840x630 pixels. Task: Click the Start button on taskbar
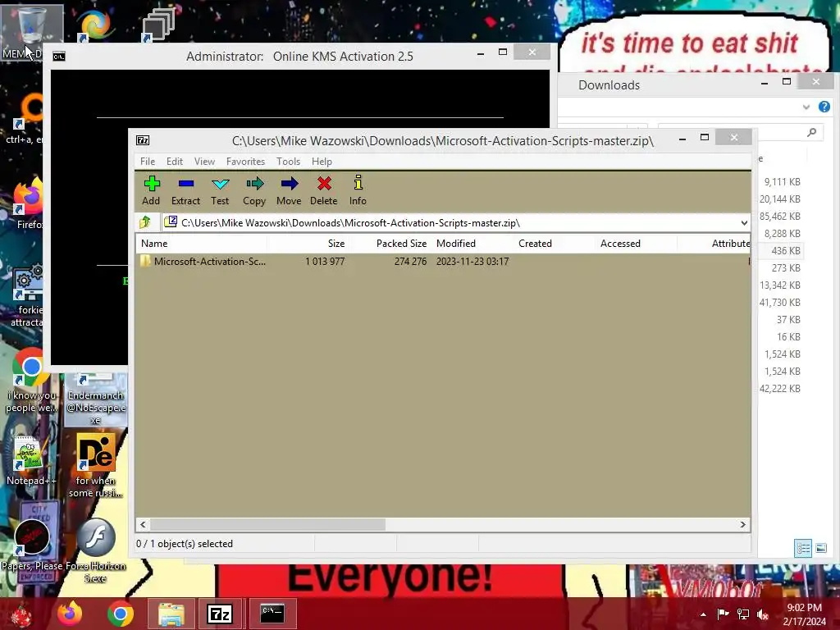(21, 614)
